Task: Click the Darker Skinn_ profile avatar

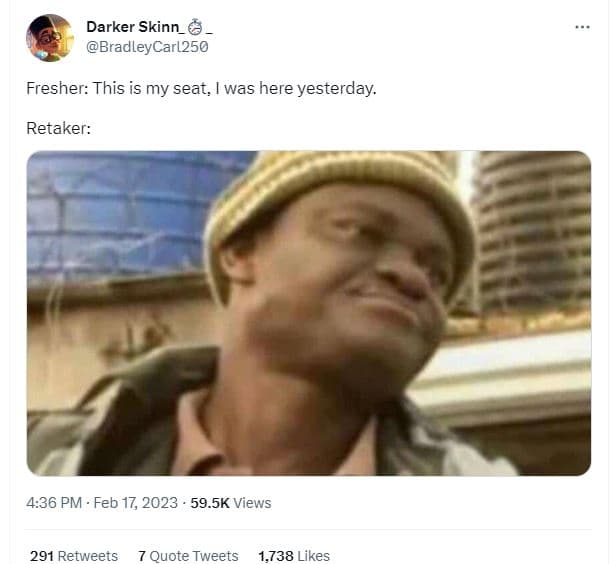Action: [49, 37]
